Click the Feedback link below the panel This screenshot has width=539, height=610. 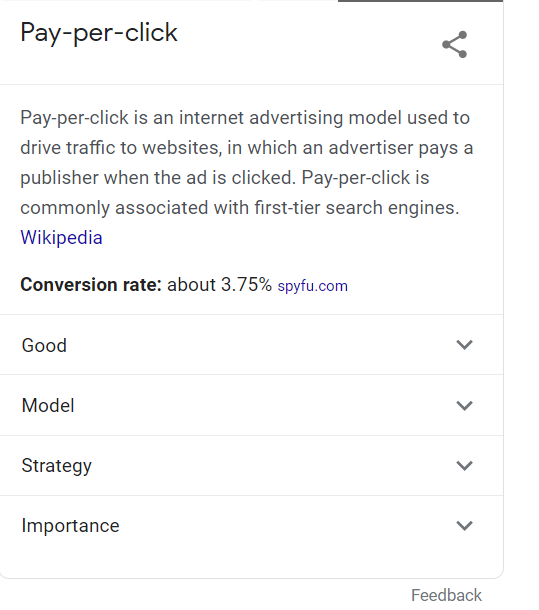point(446,595)
